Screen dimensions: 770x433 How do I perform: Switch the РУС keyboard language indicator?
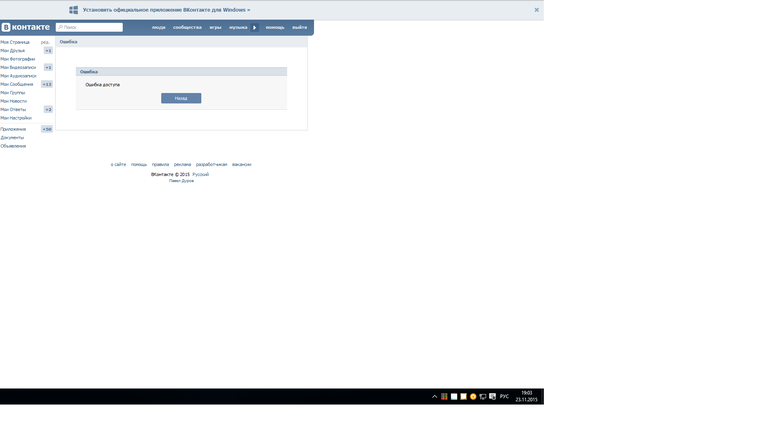click(x=504, y=397)
